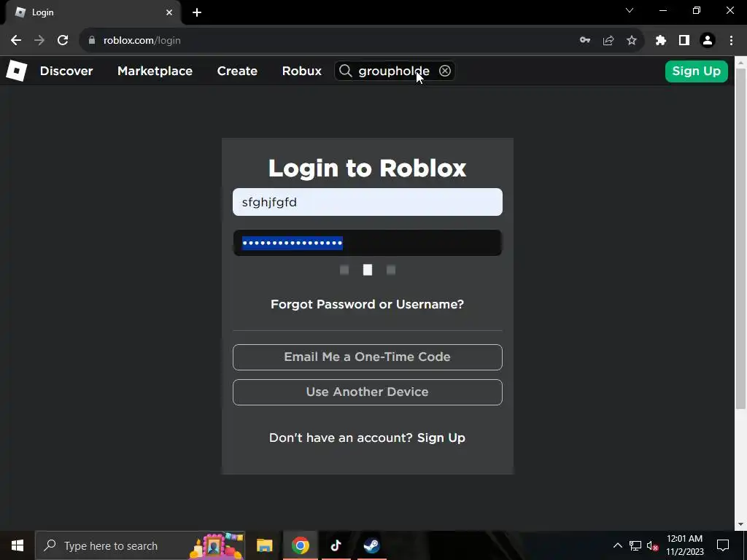Viewport: 747px width, 560px height.
Task: Open the Extensions puzzle icon
Action: coord(661,41)
